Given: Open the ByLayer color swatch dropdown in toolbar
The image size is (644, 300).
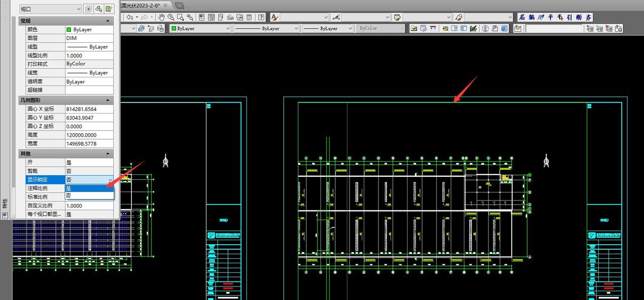Looking at the screenshot, I should coord(200,29).
